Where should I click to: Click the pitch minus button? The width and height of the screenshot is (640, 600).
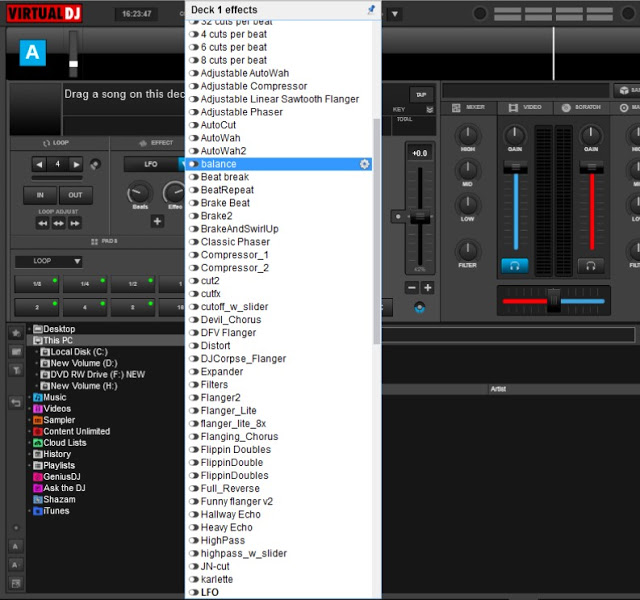pos(412,288)
